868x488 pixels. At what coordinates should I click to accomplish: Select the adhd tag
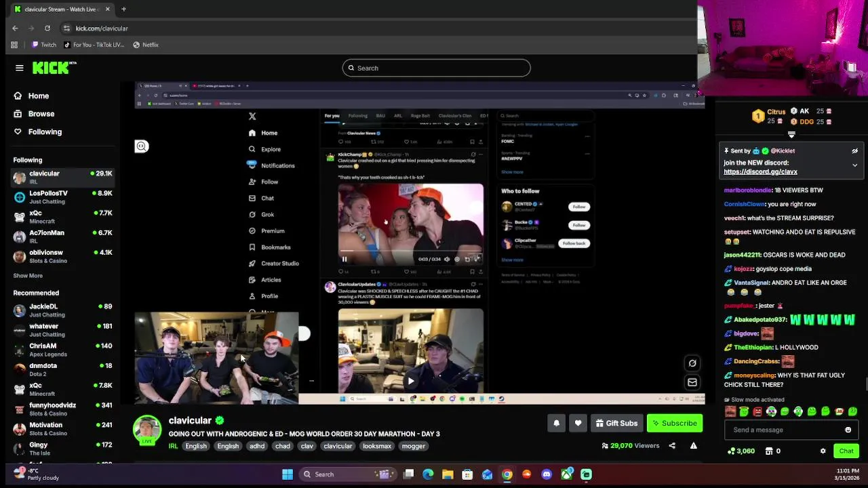click(257, 446)
